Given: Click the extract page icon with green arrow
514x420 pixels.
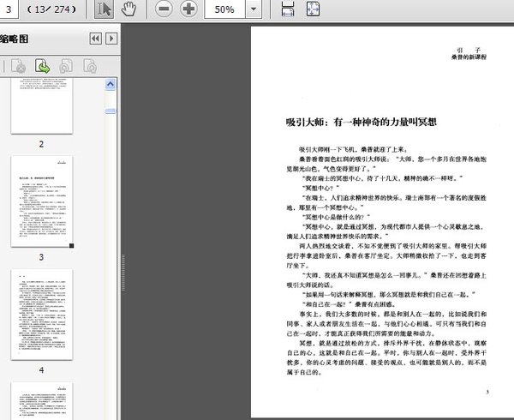Looking at the screenshot, I should point(42,66).
